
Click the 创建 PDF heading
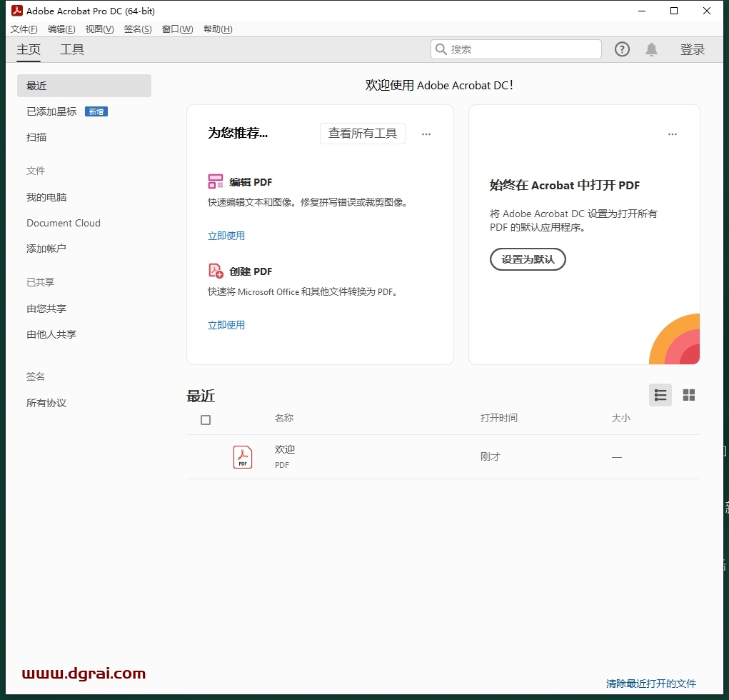click(251, 271)
